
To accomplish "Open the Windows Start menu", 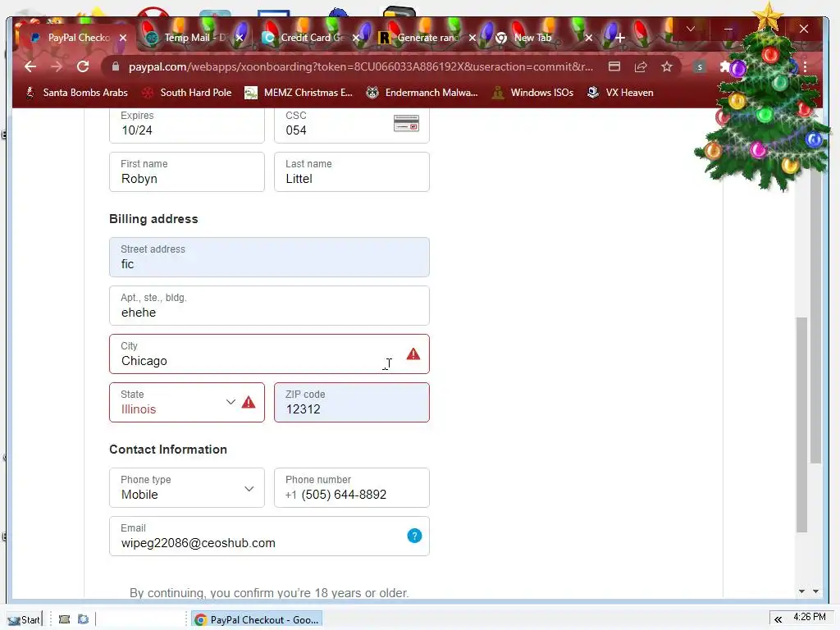I will tap(24, 620).
